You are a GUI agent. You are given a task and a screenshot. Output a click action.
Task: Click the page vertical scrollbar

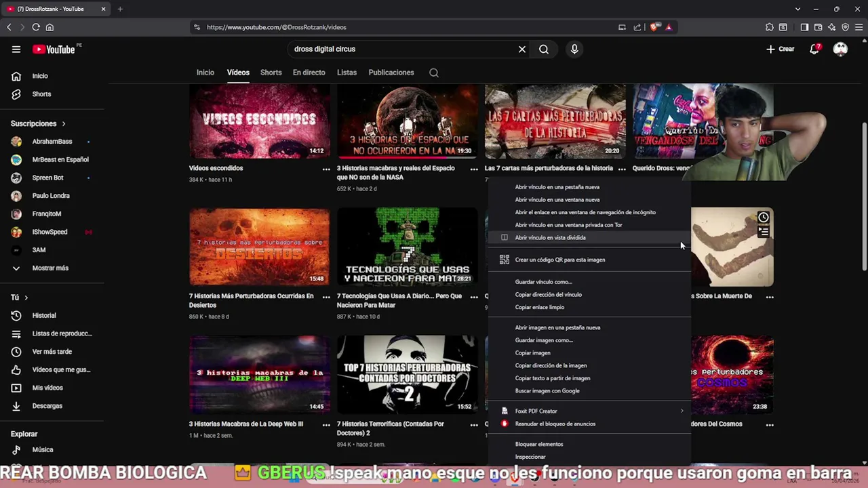[x=864, y=197]
